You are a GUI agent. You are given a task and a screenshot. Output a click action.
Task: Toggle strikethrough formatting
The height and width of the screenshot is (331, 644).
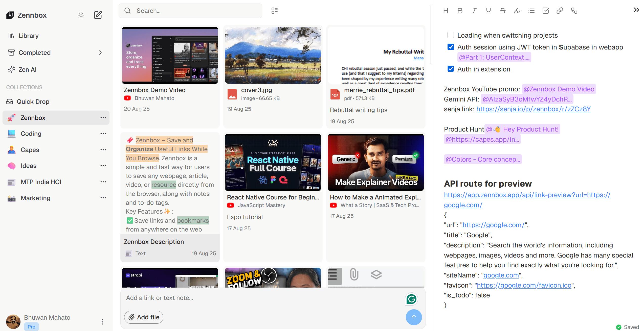pyautogui.click(x=503, y=11)
